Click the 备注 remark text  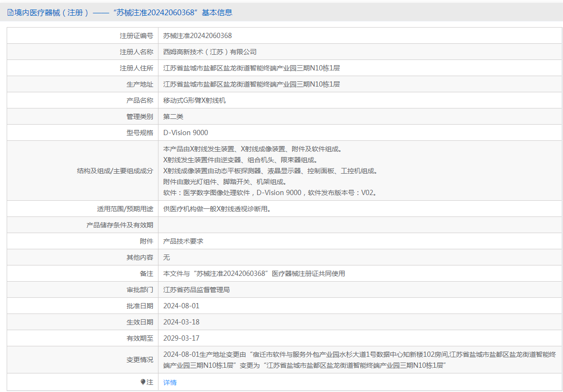[254, 274]
